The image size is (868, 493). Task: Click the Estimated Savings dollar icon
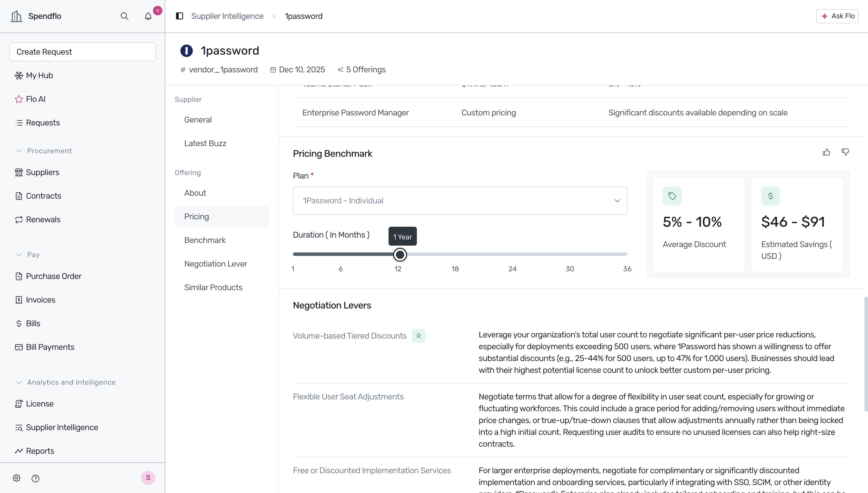(x=771, y=196)
